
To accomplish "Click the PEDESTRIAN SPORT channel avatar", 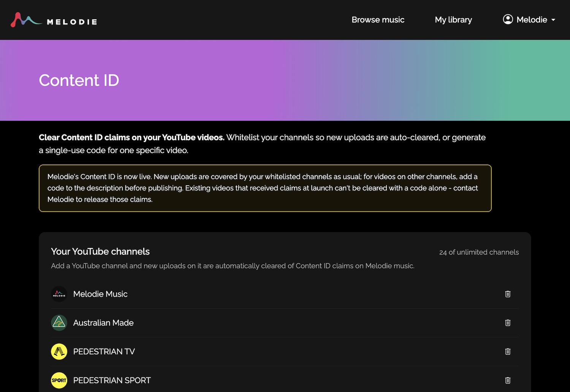I will [59, 380].
